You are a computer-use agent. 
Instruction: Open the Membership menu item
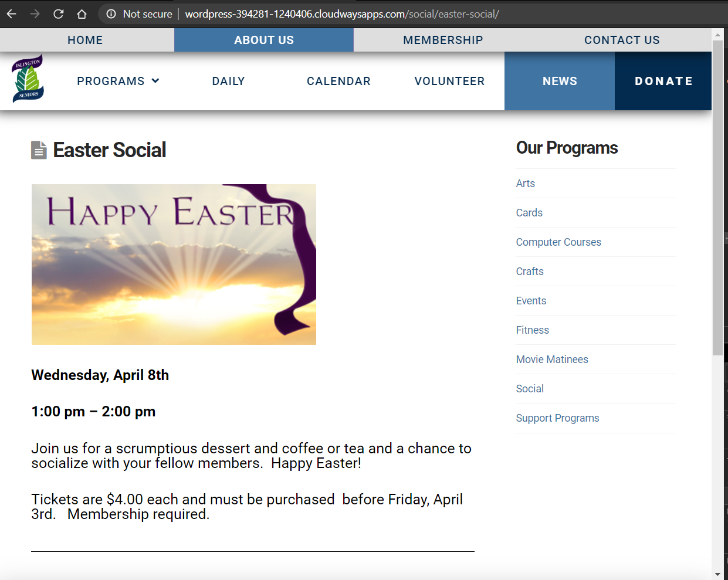(x=443, y=40)
